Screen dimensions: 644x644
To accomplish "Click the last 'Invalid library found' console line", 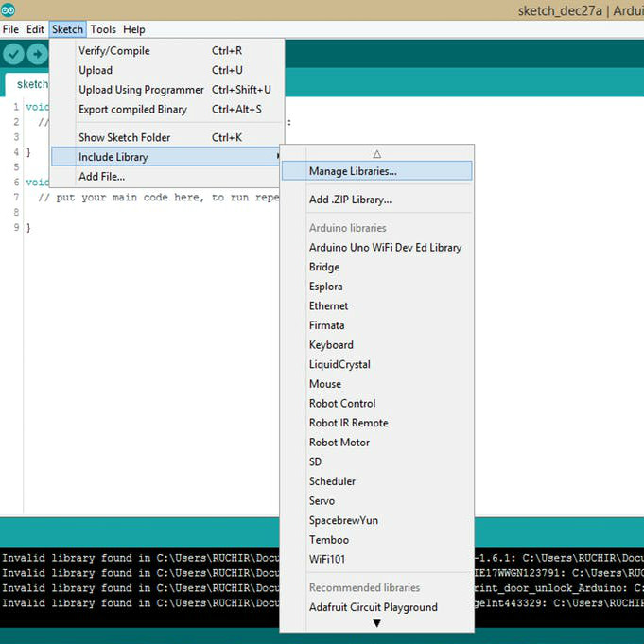I will (140, 603).
